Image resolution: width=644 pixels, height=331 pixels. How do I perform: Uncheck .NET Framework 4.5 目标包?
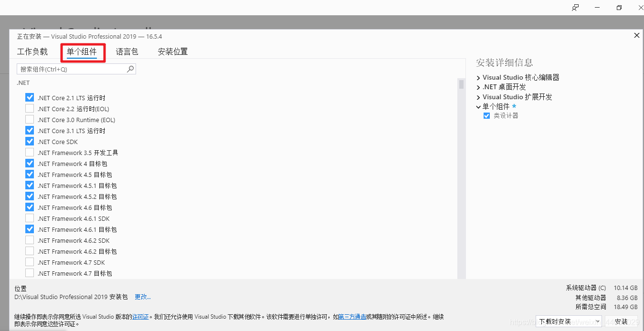(30, 175)
